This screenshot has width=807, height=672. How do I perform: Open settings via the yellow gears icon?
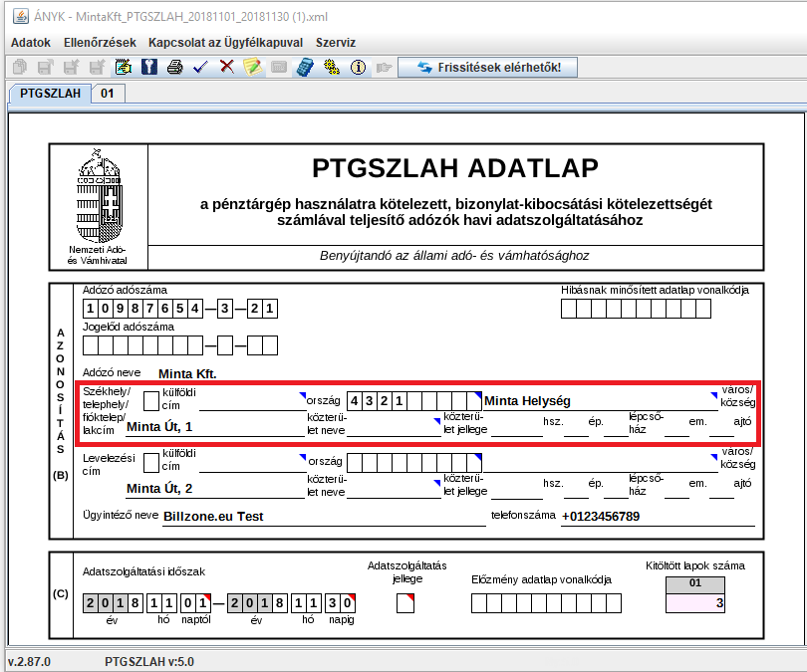click(332, 67)
